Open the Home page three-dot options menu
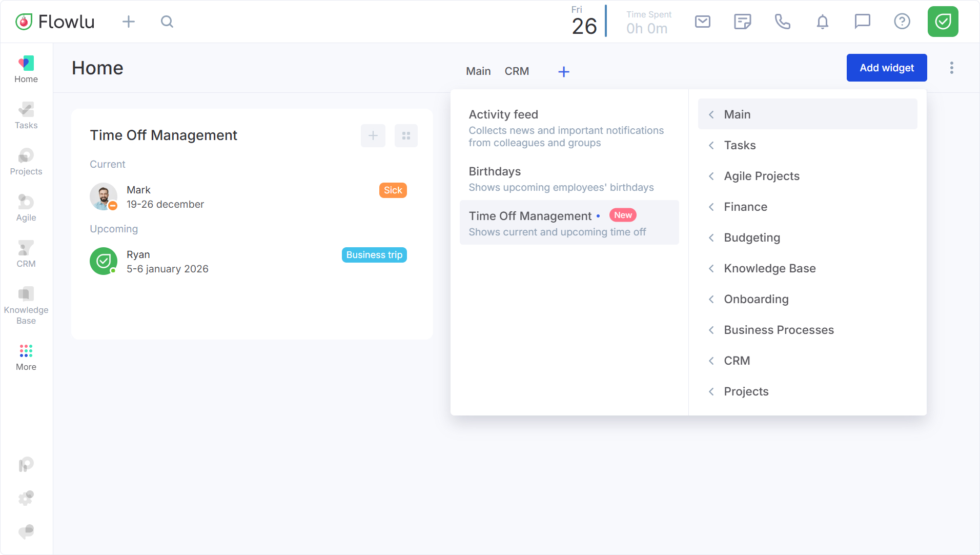The height and width of the screenshot is (555, 980). pos(951,68)
